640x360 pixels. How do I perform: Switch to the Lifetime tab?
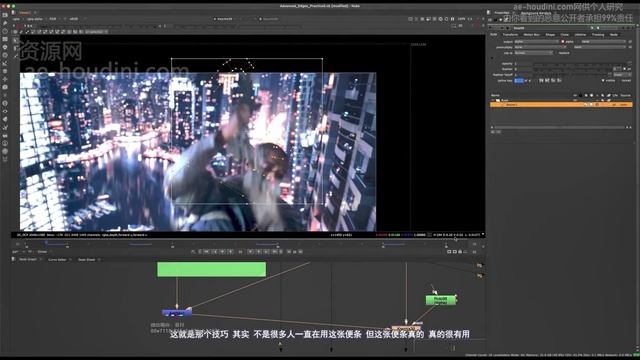click(x=580, y=35)
